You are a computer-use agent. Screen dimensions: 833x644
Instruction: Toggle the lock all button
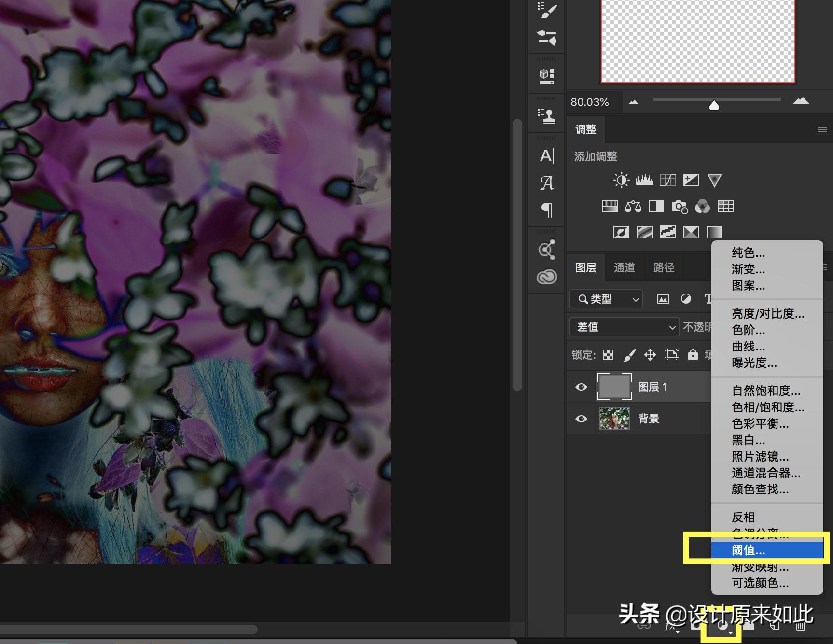[x=693, y=355]
